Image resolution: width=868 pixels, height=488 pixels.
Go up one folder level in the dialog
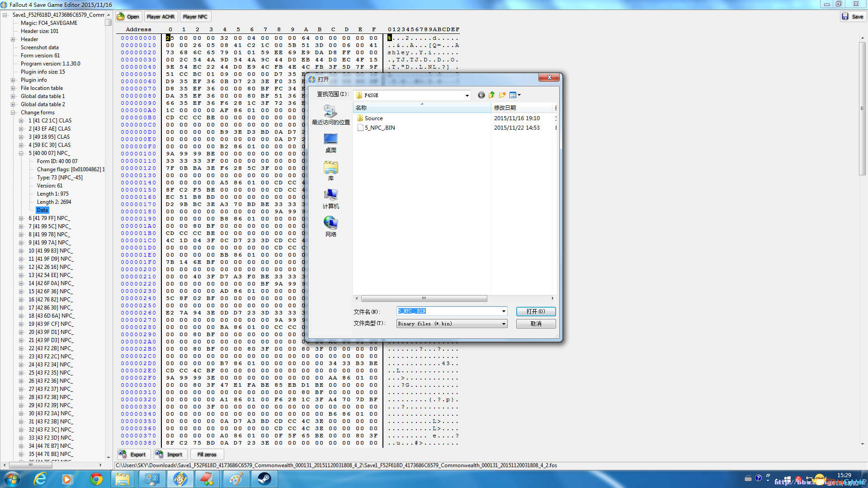(491, 95)
